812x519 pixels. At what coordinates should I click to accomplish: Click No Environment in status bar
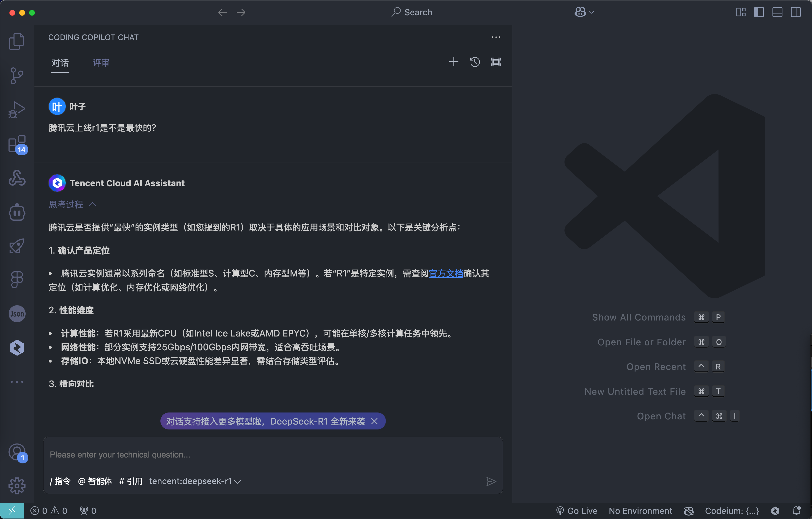pyautogui.click(x=640, y=511)
